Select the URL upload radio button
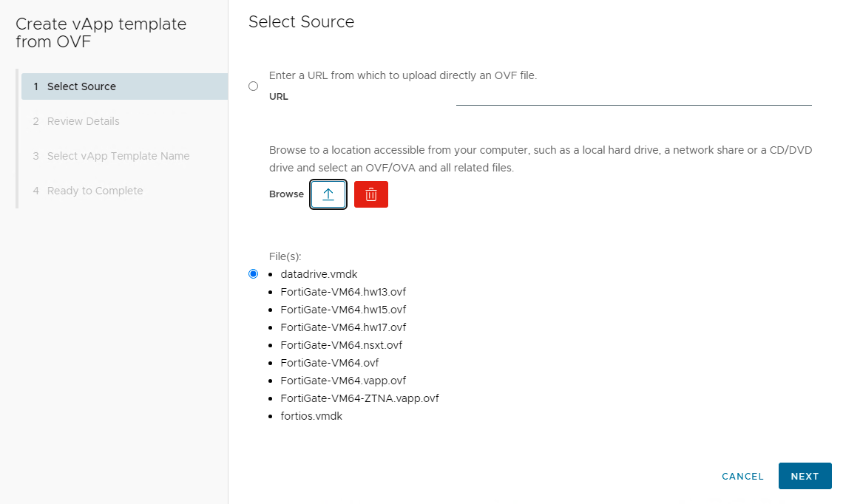This screenshot has width=843, height=504. tap(253, 86)
